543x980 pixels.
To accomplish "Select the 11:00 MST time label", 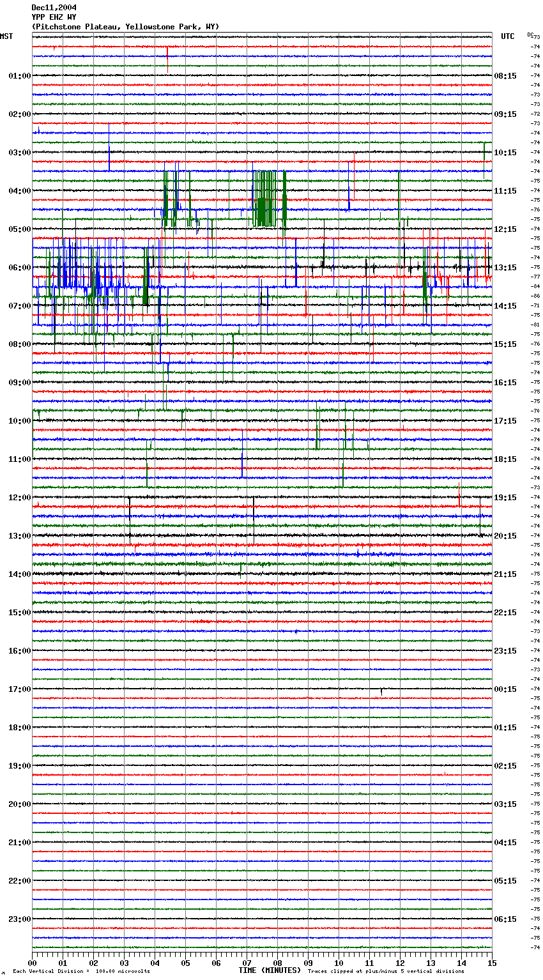I will [20, 459].
